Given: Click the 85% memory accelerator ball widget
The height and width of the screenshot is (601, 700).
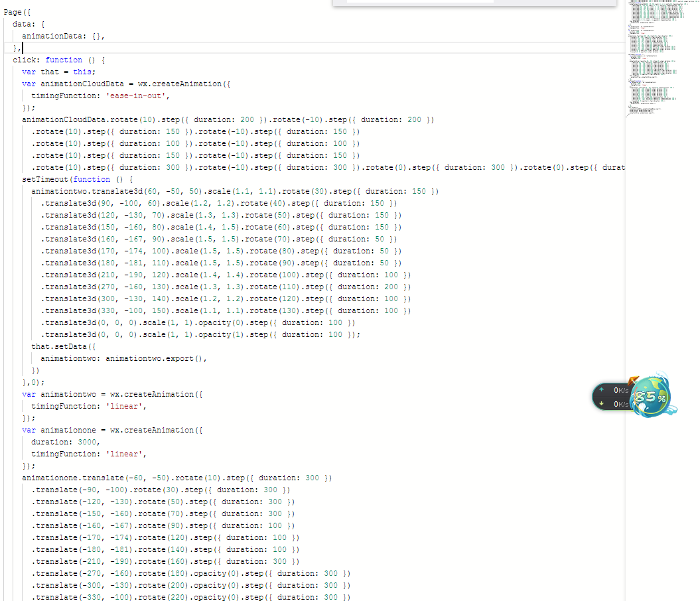Looking at the screenshot, I should [652, 396].
